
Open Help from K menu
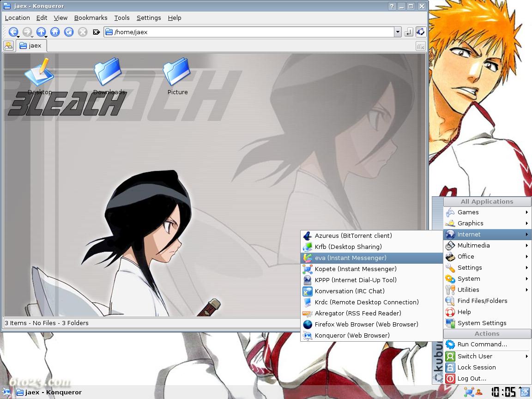tap(487, 312)
